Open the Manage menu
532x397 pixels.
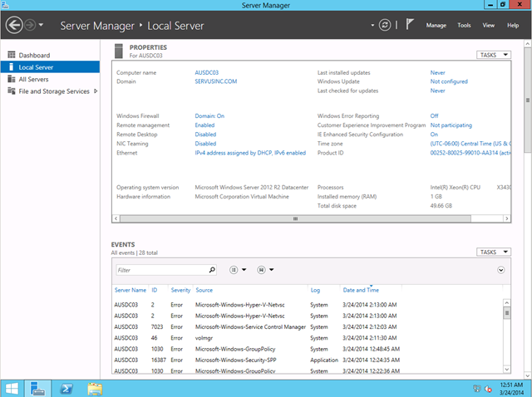pos(436,26)
